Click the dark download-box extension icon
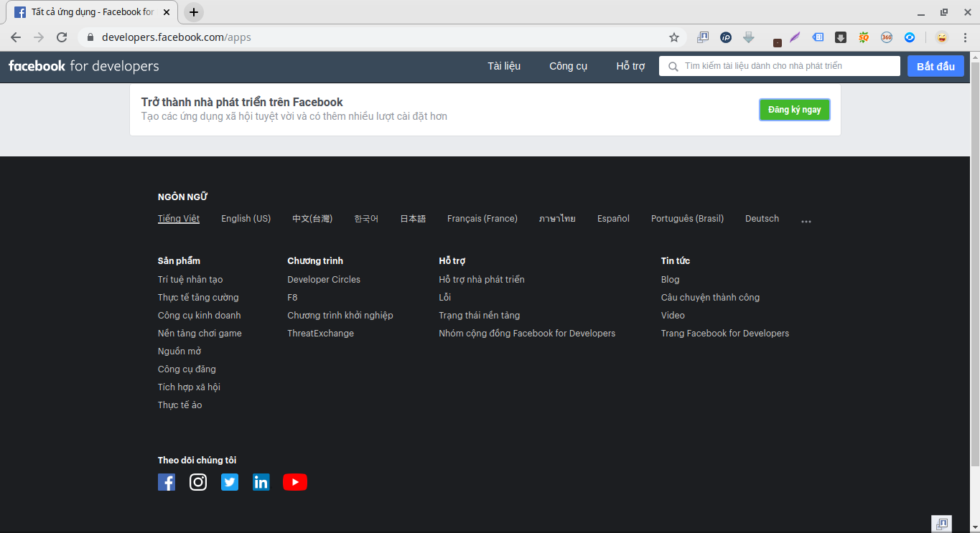The image size is (980, 533). (x=841, y=37)
